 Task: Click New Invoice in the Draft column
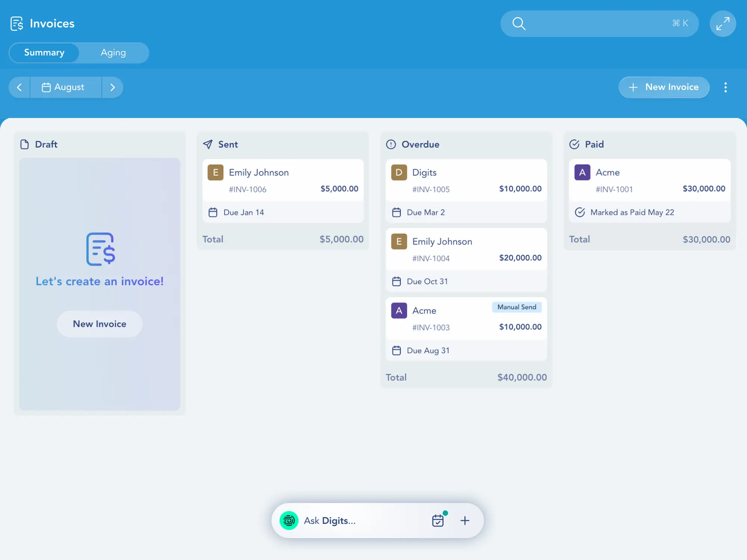tap(99, 324)
